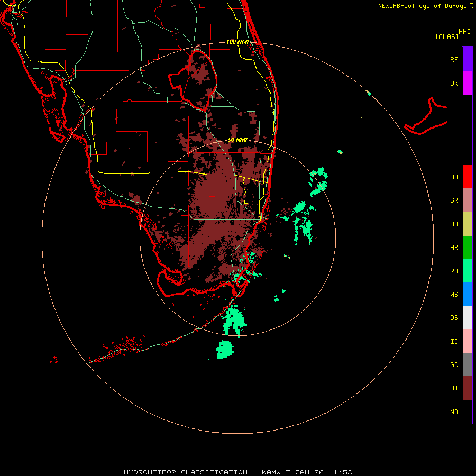The width and height of the screenshot is (476, 476).
Task: Click the RF legend label
Action: click(x=454, y=59)
